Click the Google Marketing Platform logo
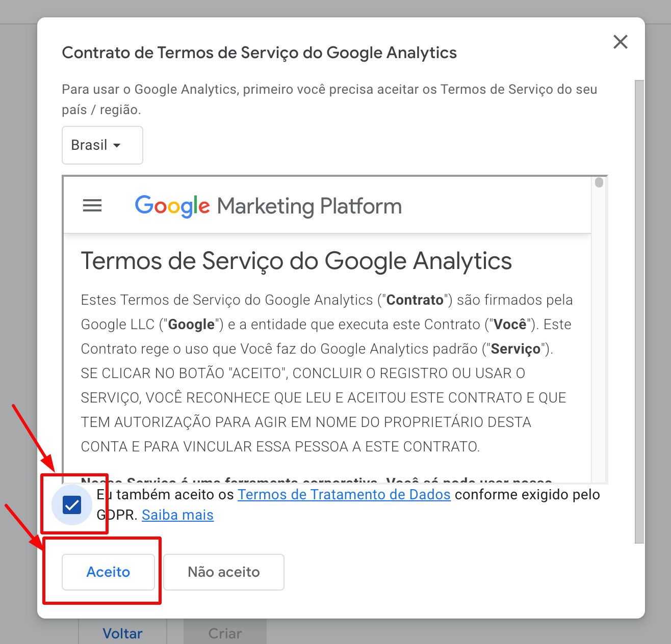The height and width of the screenshot is (644, 671). click(268, 206)
